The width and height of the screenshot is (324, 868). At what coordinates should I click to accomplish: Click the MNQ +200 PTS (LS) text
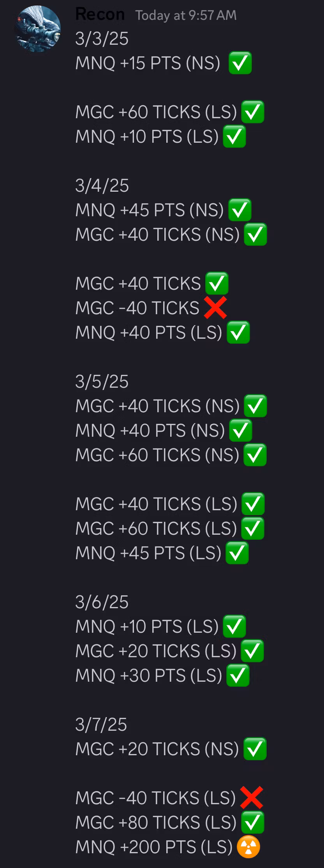point(154,847)
